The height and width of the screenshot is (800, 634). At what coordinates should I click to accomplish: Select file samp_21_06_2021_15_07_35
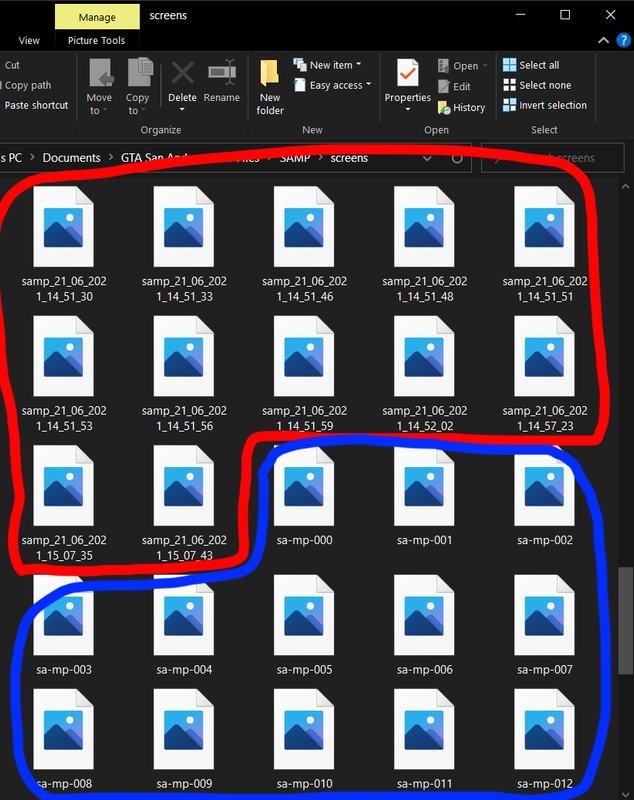64,503
